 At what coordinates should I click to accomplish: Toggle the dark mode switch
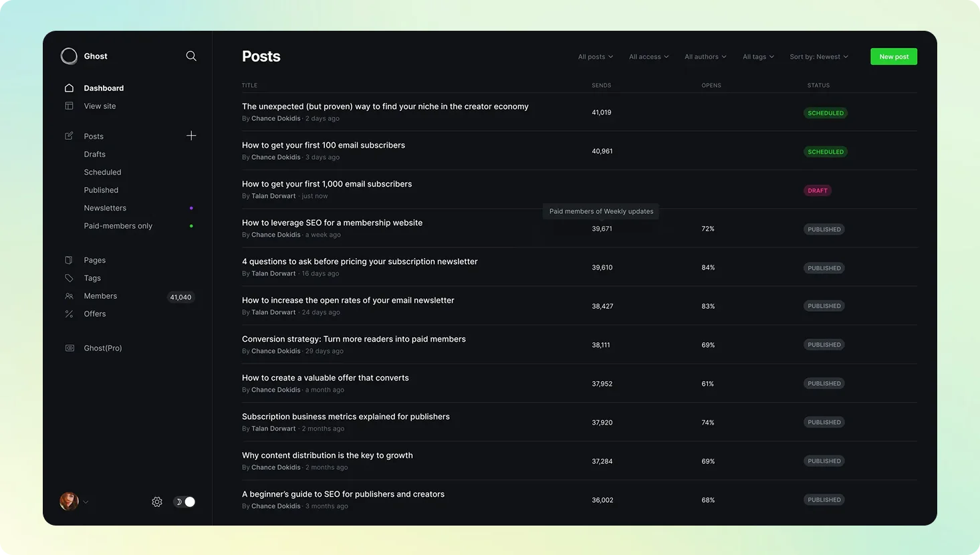pyautogui.click(x=185, y=502)
